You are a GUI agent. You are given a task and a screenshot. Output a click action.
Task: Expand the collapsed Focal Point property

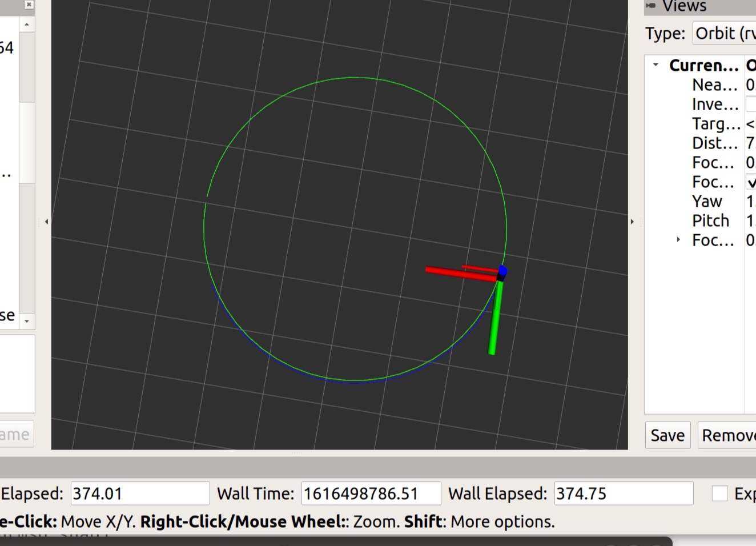tap(678, 240)
